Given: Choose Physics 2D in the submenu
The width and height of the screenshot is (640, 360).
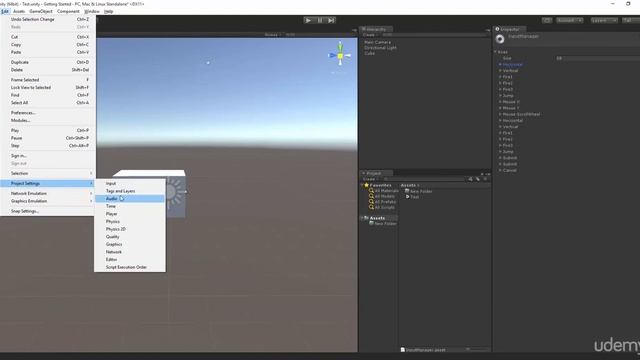Looking at the screenshot, I should 130,229.
